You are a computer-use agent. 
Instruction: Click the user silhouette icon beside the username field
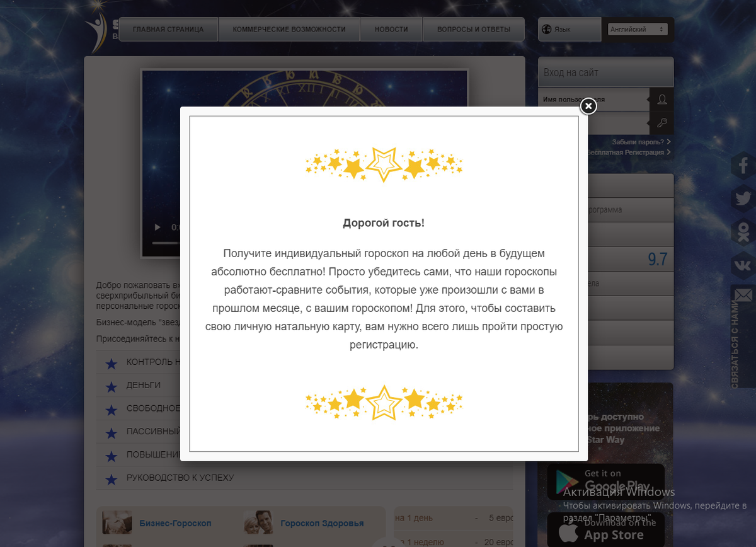coord(661,99)
